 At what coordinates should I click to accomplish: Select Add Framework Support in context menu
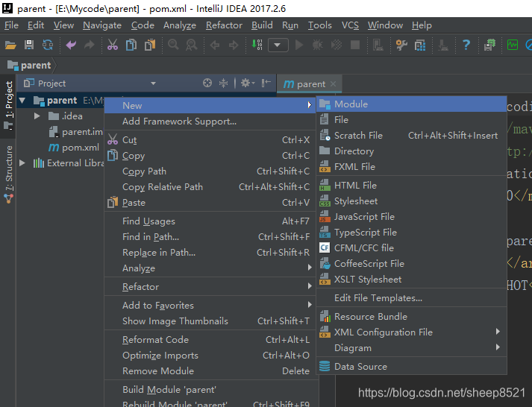point(210,122)
